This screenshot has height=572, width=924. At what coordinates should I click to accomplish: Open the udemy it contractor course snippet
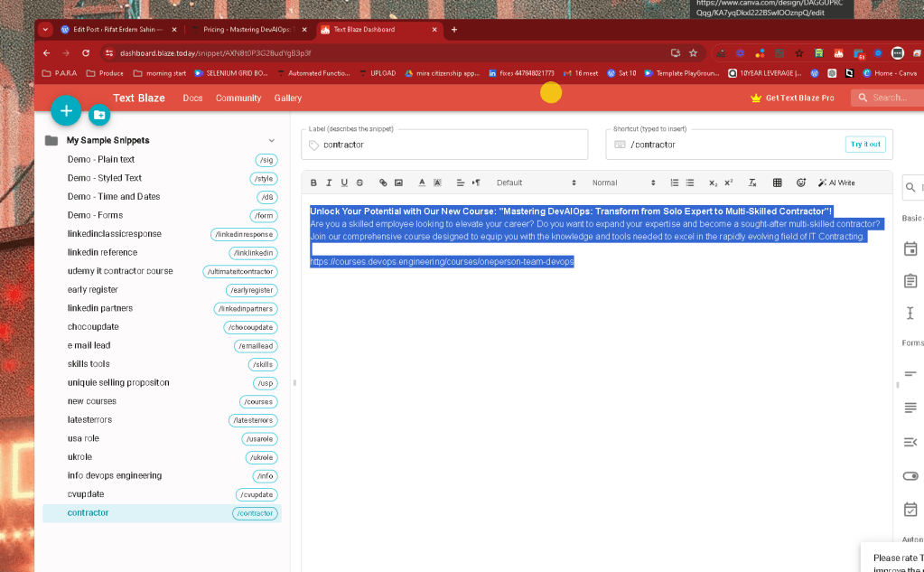pyautogui.click(x=162, y=271)
